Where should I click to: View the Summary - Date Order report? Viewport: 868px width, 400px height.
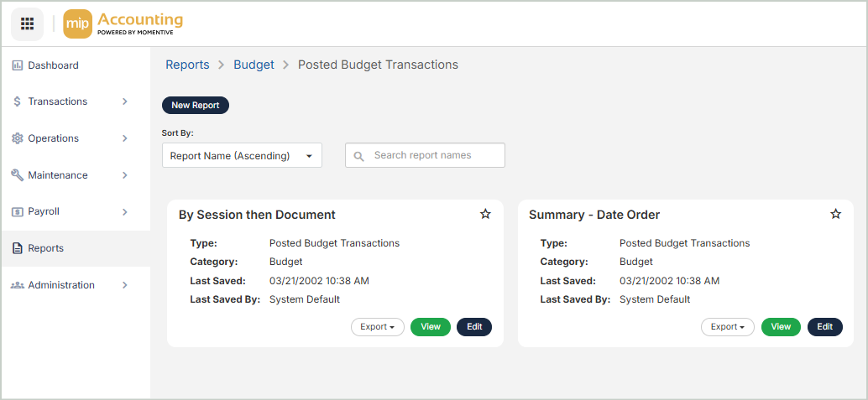pos(781,327)
